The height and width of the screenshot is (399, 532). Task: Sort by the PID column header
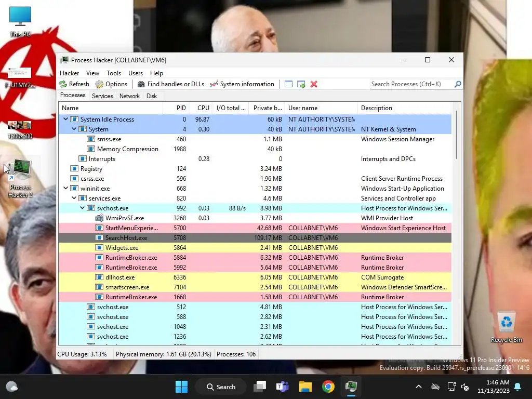[x=176, y=108]
